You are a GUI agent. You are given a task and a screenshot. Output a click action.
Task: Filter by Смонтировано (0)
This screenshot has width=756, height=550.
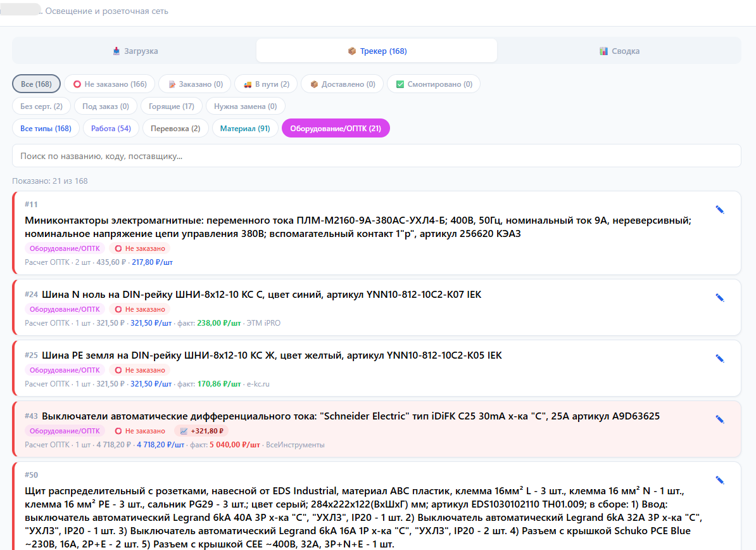pyautogui.click(x=434, y=84)
